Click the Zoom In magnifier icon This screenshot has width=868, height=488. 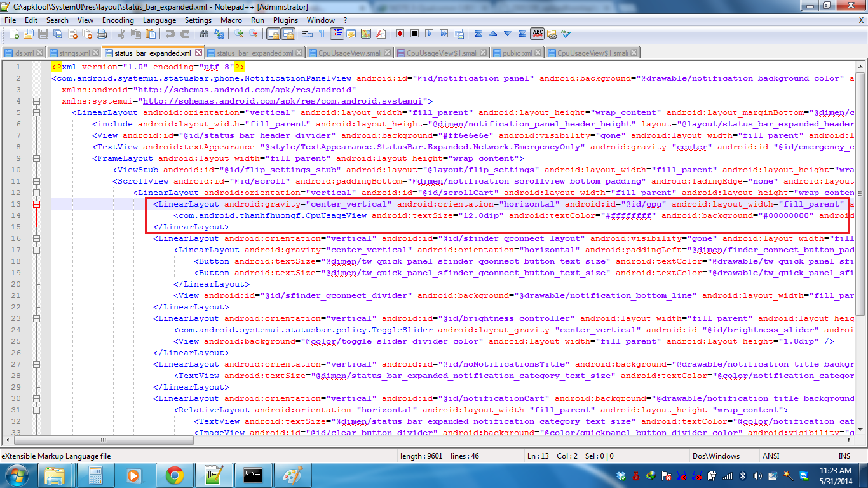[x=239, y=34]
